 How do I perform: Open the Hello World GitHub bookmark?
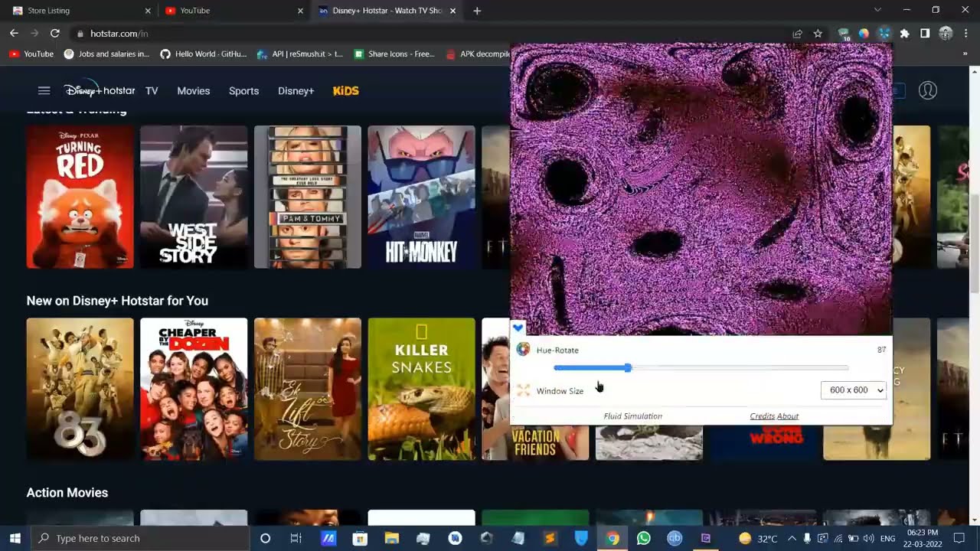click(x=204, y=54)
